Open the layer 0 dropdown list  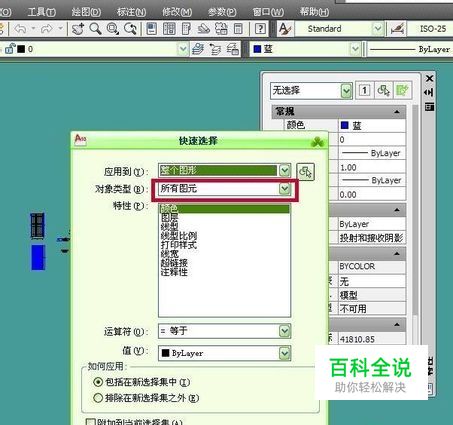tap(183, 49)
